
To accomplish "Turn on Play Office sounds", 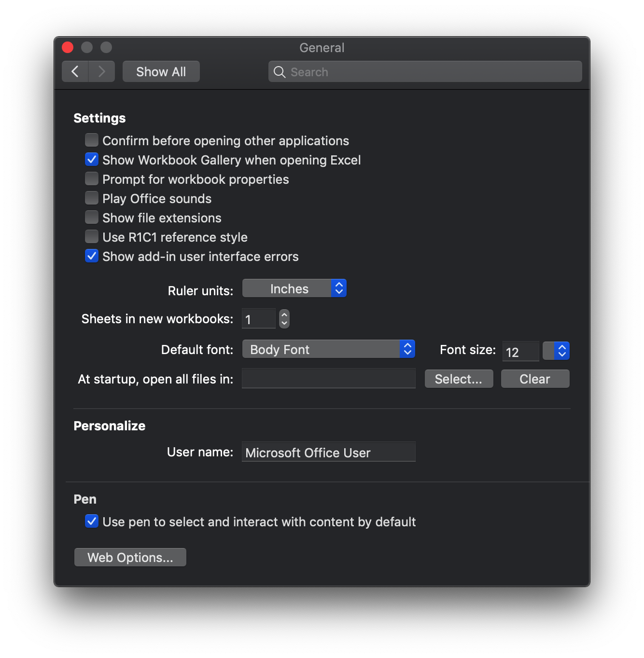I will [92, 198].
